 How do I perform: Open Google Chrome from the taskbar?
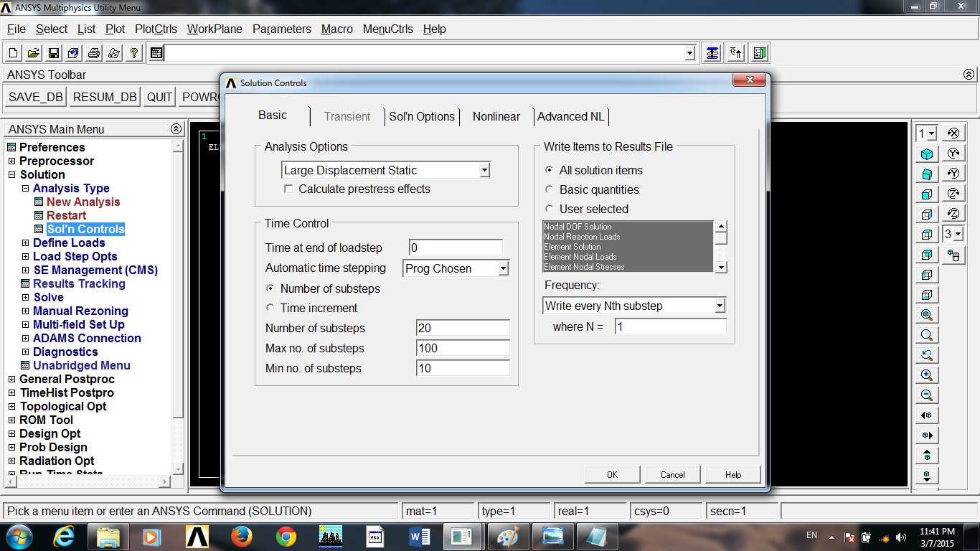tap(286, 536)
